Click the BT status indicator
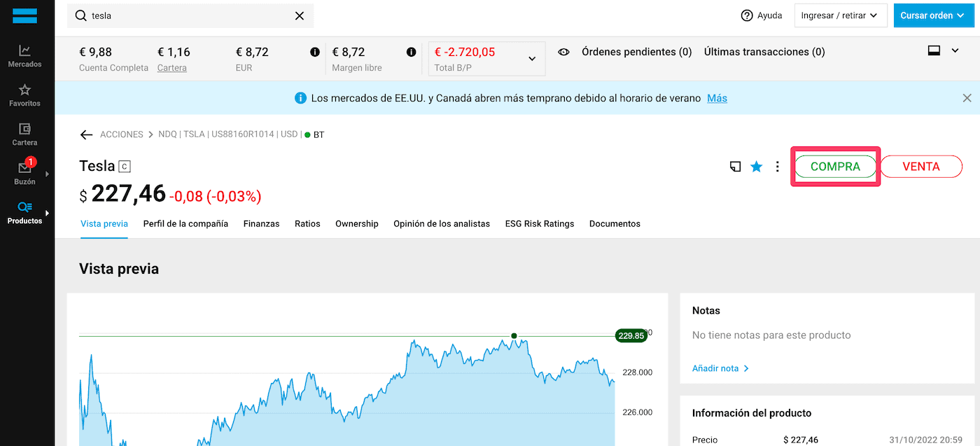The width and height of the screenshot is (980, 446). pos(314,134)
